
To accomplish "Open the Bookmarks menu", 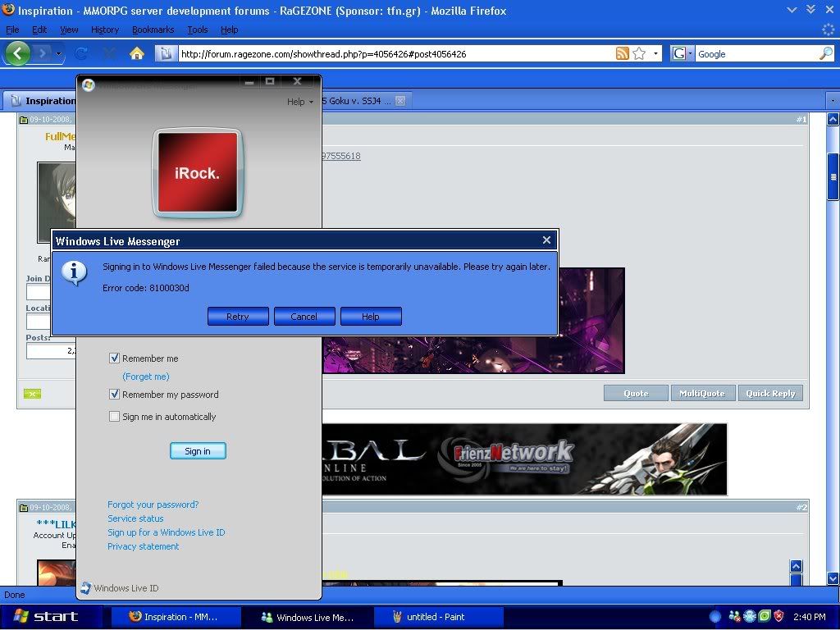I will (x=153, y=30).
